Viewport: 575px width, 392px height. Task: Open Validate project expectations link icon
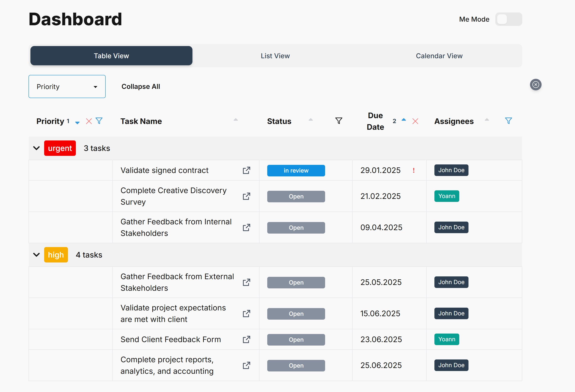click(x=246, y=313)
